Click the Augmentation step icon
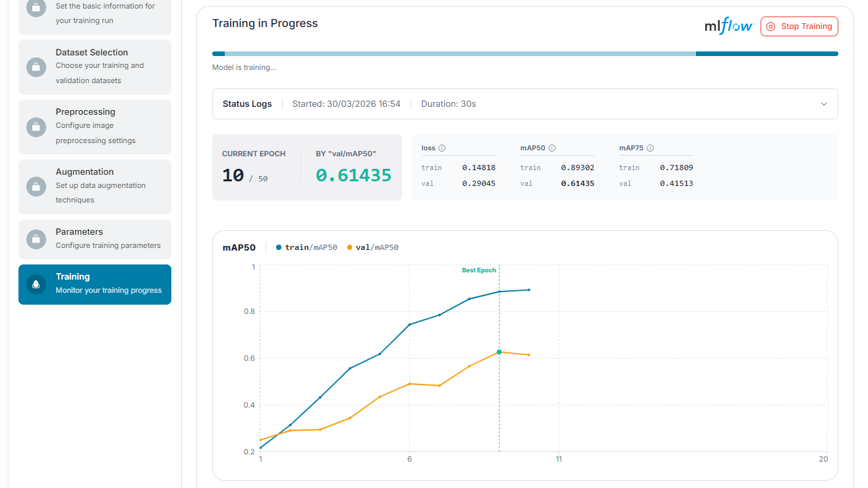The height and width of the screenshot is (488, 868). click(x=36, y=187)
